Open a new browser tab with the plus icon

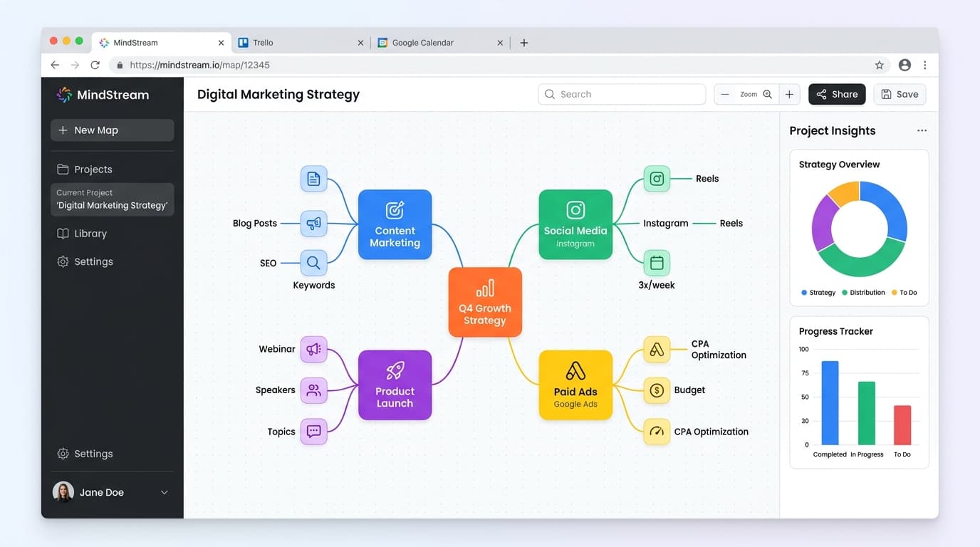point(523,43)
